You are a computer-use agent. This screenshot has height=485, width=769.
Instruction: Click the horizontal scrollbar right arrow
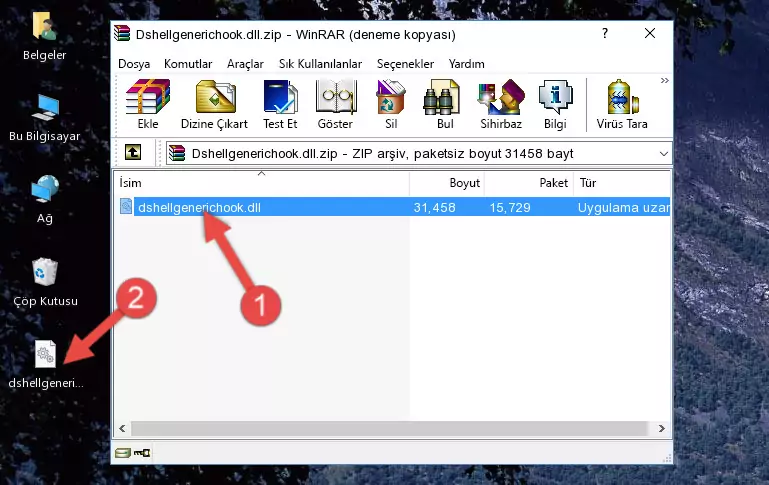coord(662,428)
